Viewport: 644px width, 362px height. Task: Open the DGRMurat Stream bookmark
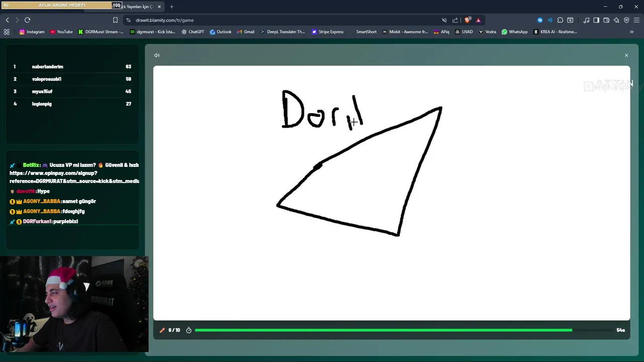coord(101,32)
